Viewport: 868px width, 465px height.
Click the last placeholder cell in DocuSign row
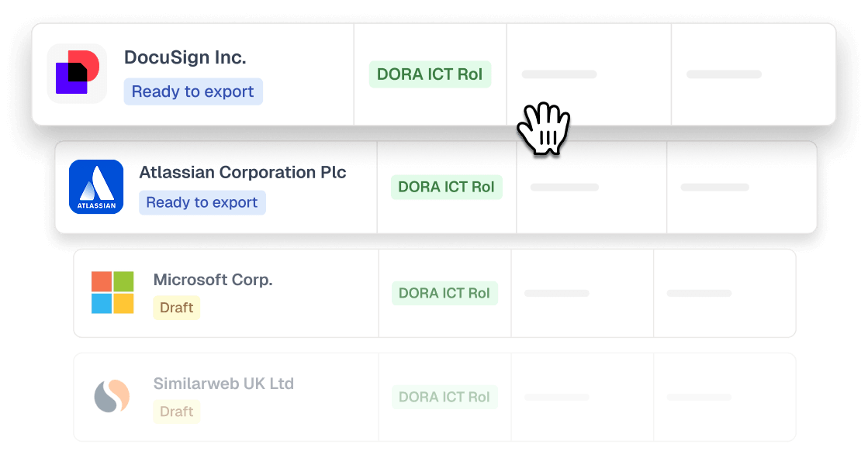coord(724,74)
